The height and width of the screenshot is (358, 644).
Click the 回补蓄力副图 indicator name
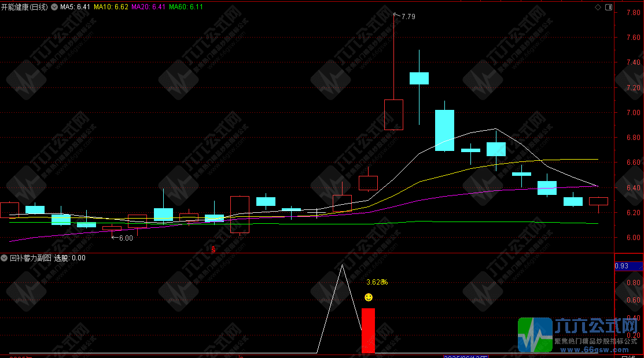tap(30, 258)
